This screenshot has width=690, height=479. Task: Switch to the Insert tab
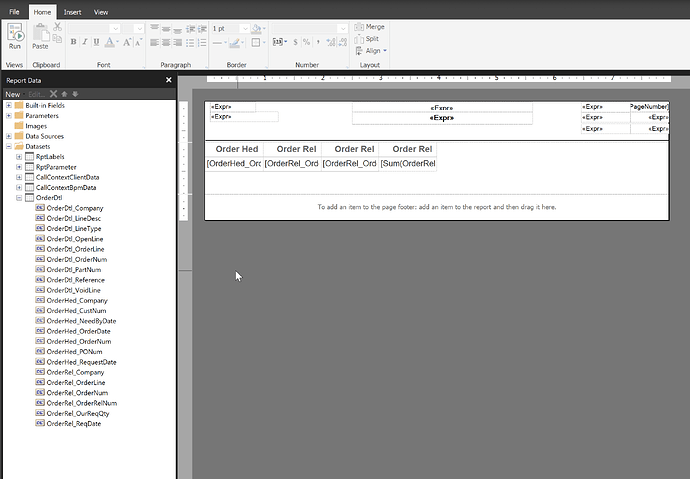(72, 12)
